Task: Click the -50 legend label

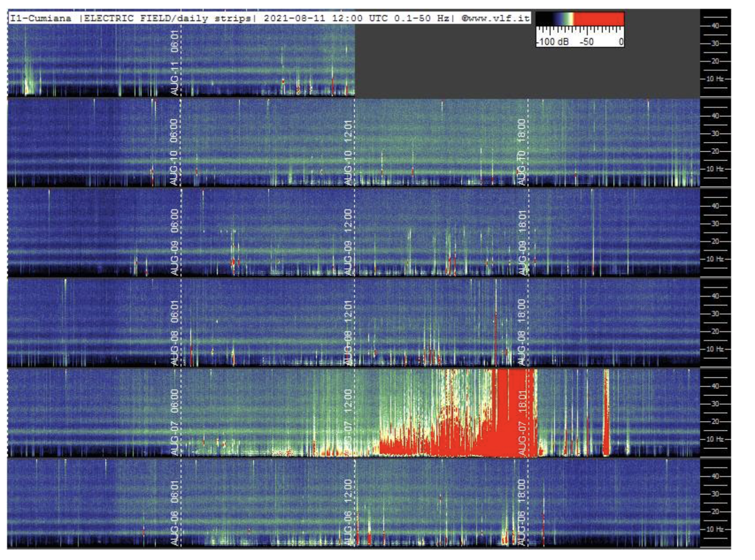Action: click(x=587, y=42)
